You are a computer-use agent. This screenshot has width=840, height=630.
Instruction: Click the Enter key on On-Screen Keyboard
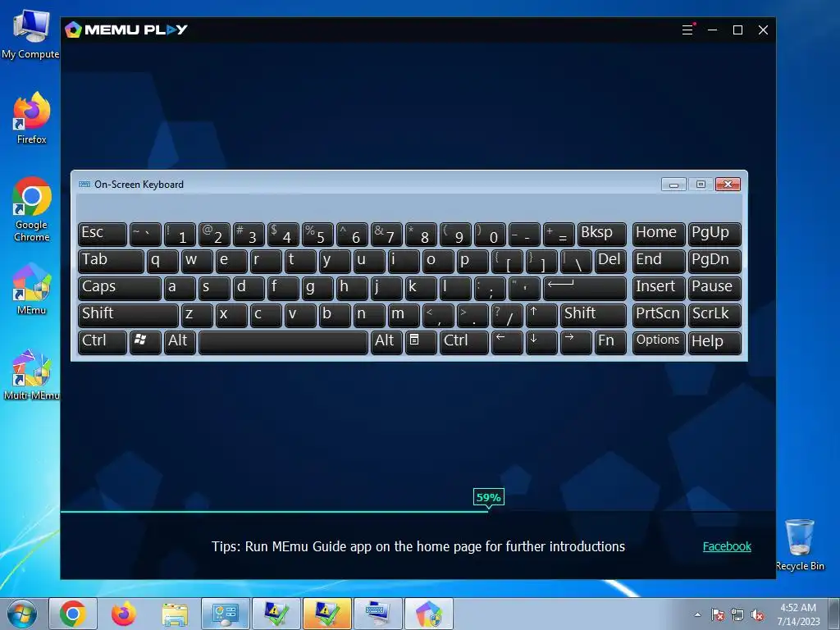click(x=584, y=288)
